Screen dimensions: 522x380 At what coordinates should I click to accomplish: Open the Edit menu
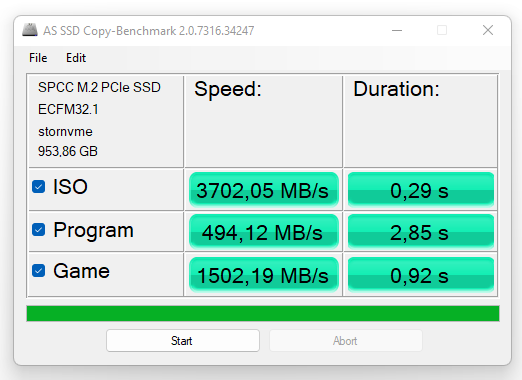[x=76, y=58]
